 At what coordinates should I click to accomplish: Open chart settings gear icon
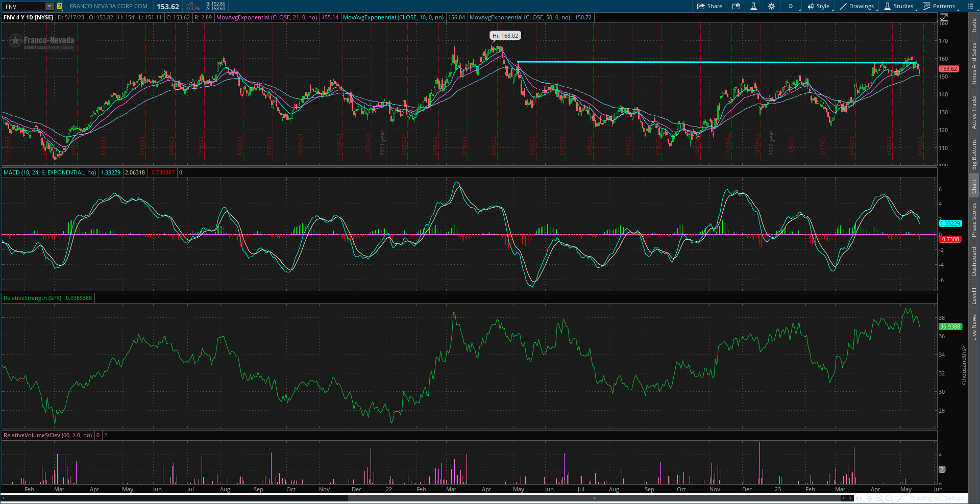[771, 6]
